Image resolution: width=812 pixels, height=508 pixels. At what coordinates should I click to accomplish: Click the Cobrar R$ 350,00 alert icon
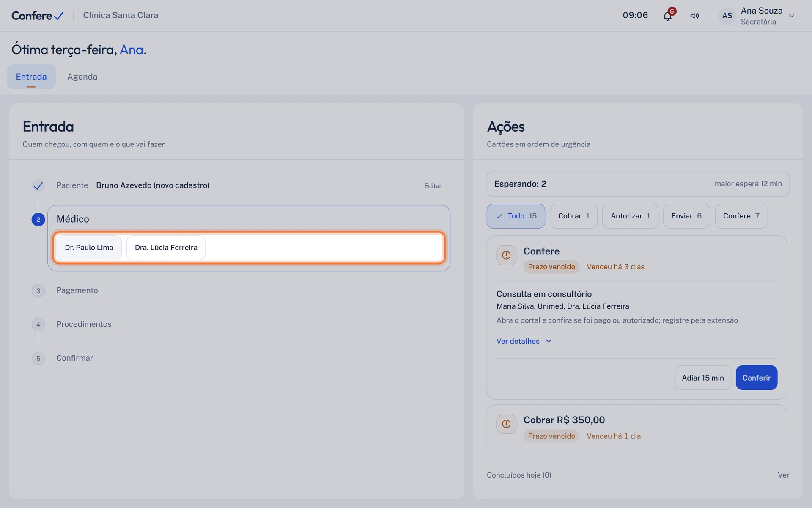[506, 424]
